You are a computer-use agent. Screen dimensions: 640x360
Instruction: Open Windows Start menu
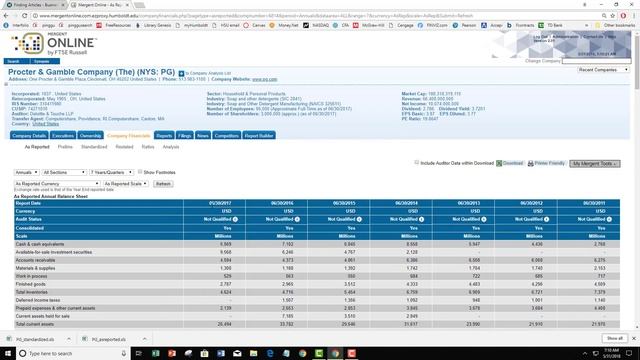coord(8,353)
